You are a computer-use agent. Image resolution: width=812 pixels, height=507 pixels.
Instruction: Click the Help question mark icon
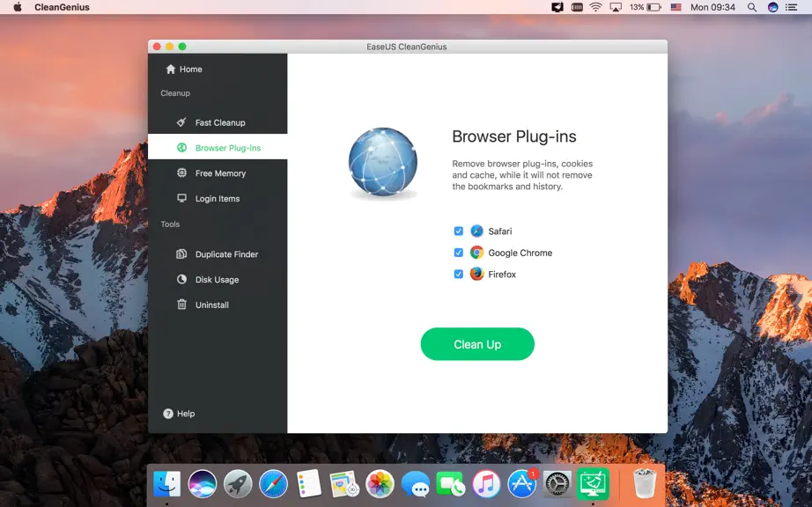click(x=168, y=414)
